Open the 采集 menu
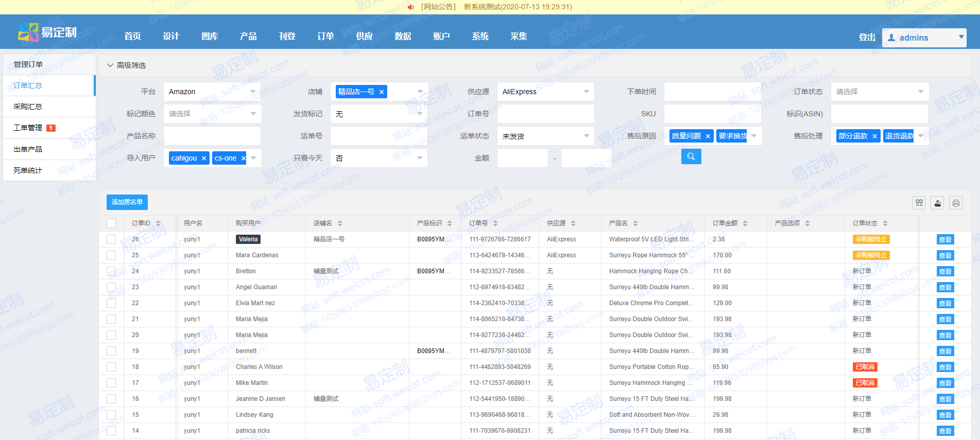The height and width of the screenshot is (440, 980). 519,36
